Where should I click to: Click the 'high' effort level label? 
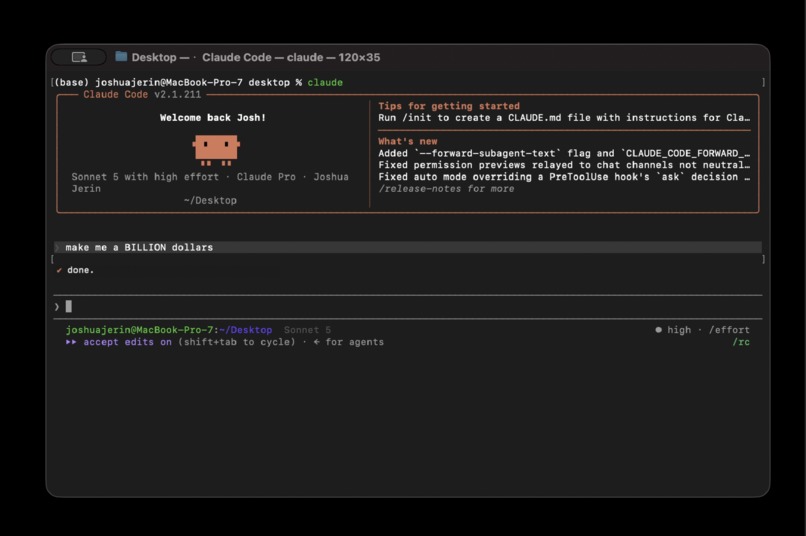point(679,330)
